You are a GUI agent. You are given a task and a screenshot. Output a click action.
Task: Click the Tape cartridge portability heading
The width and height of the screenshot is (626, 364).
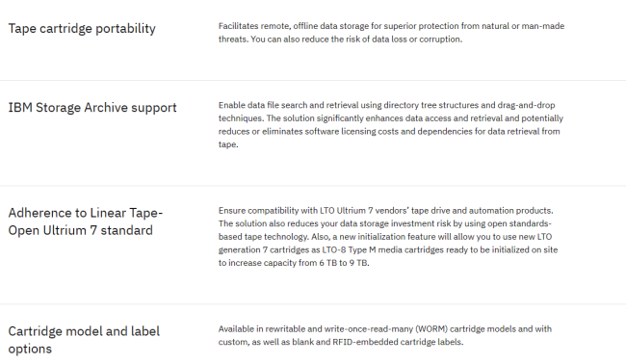tap(82, 29)
